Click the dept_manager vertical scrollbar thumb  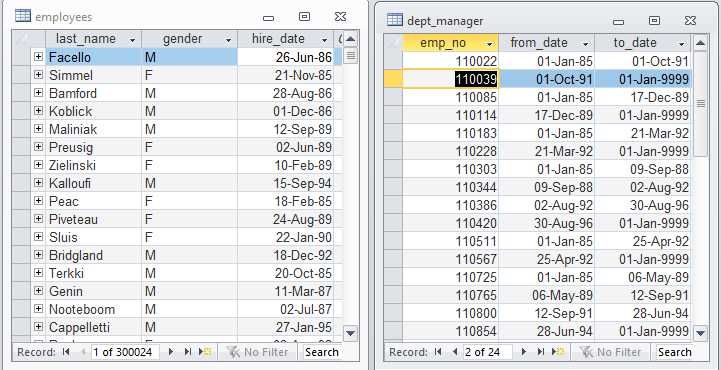click(701, 103)
